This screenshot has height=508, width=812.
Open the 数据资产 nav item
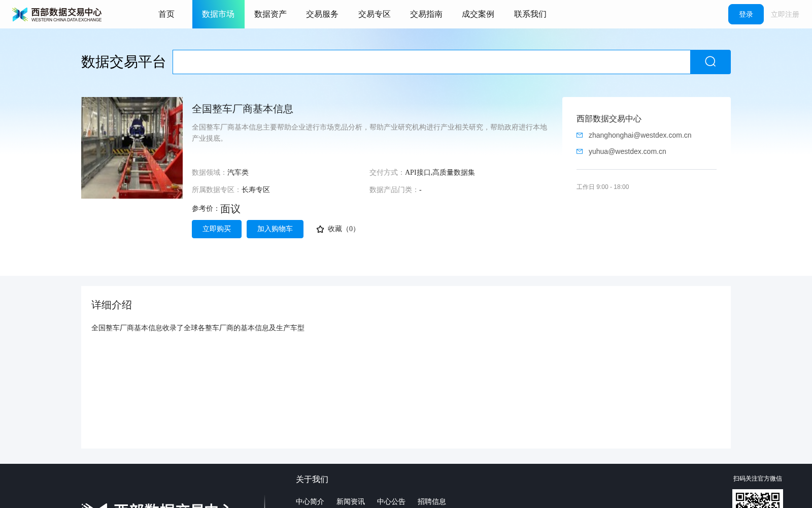[270, 14]
